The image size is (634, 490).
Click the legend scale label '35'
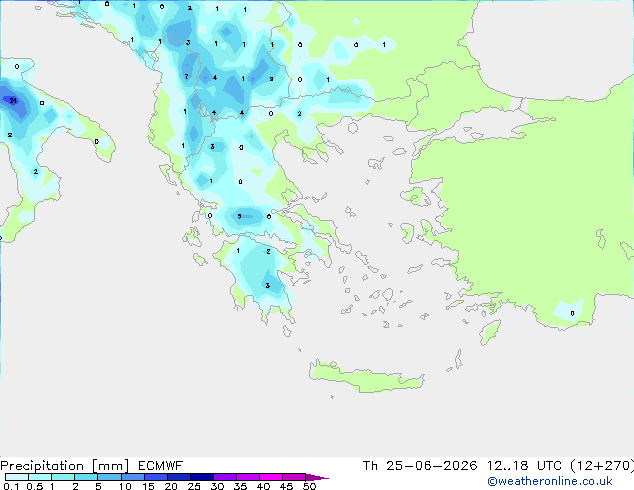click(x=240, y=486)
